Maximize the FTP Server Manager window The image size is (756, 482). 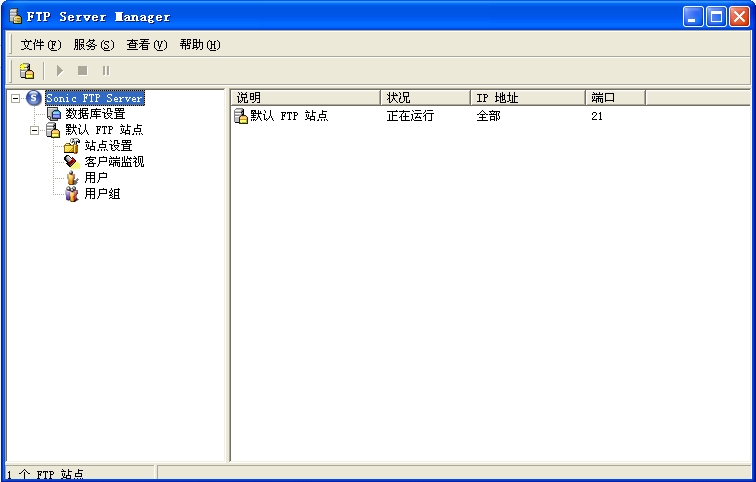716,17
